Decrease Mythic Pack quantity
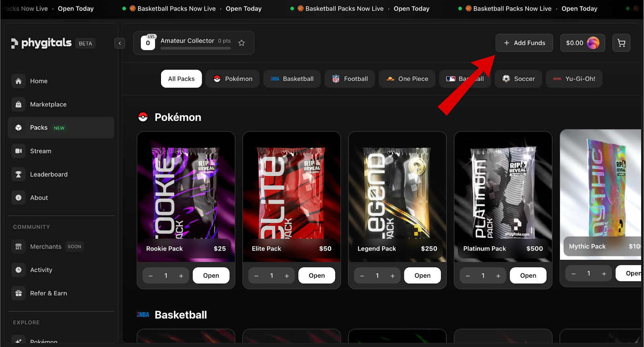 coord(574,274)
